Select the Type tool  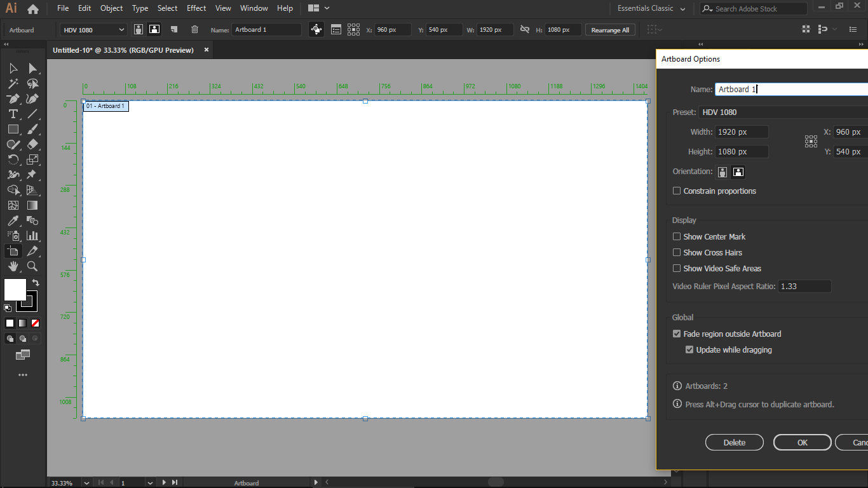[13, 114]
